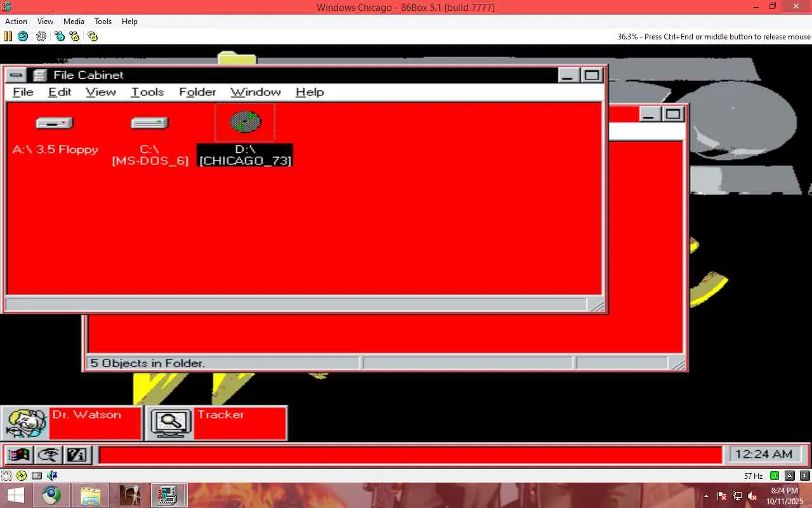Click the 86Box icon on the Windows taskbar
This screenshot has height=508, width=812.
pyautogui.click(x=168, y=495)
